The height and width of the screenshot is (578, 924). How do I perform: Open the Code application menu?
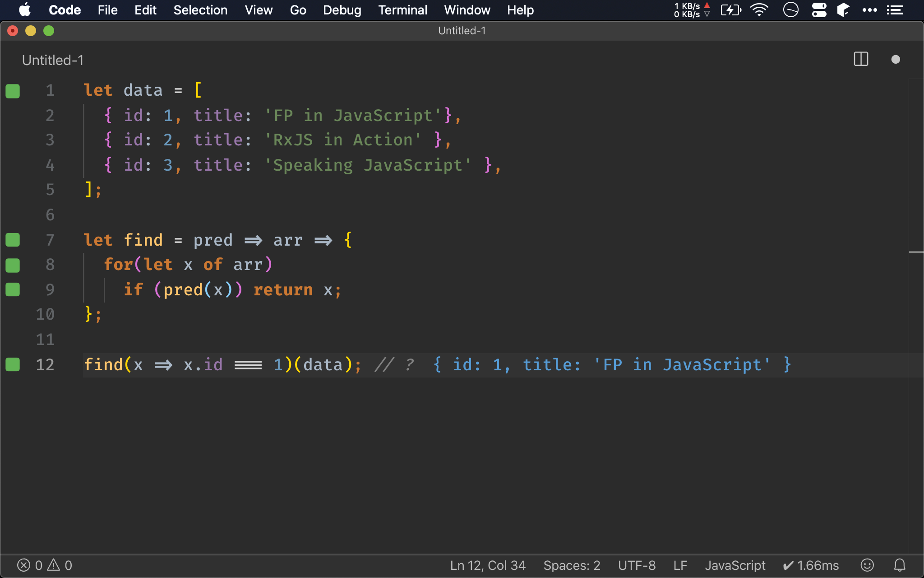click(65, 10)
